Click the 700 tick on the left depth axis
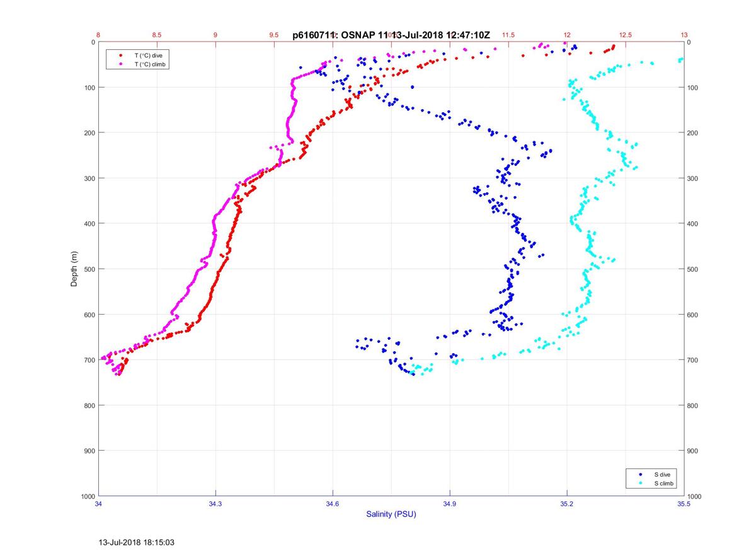Viewport: 756px width, 558px height. point(89,360)
